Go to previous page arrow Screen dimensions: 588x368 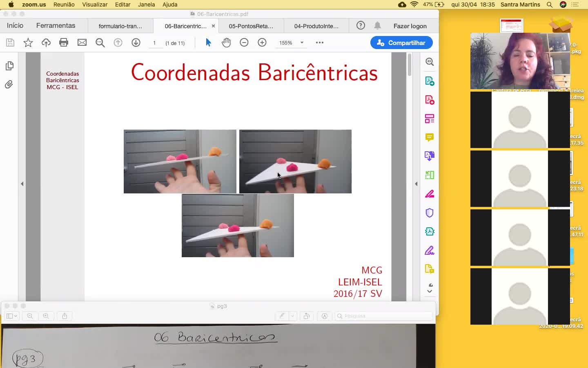(118, 43)
